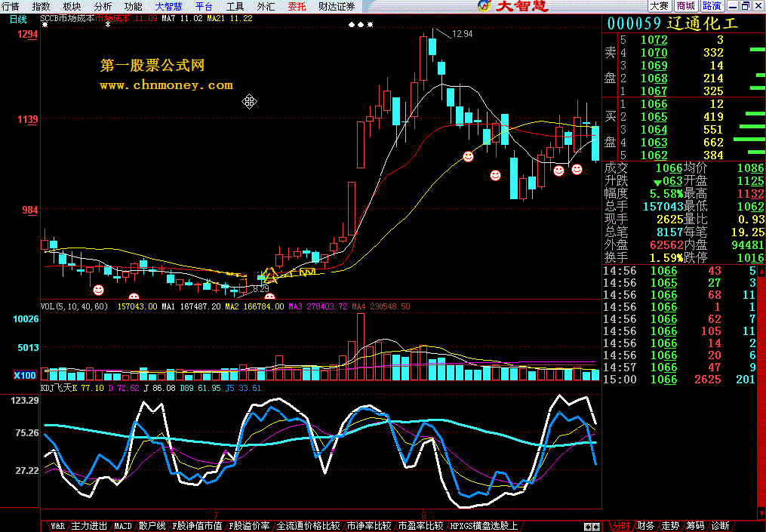Screen dimensions: 766x532
Task: Select the 分时 tab in the side panel
Action: coord(621,526)
